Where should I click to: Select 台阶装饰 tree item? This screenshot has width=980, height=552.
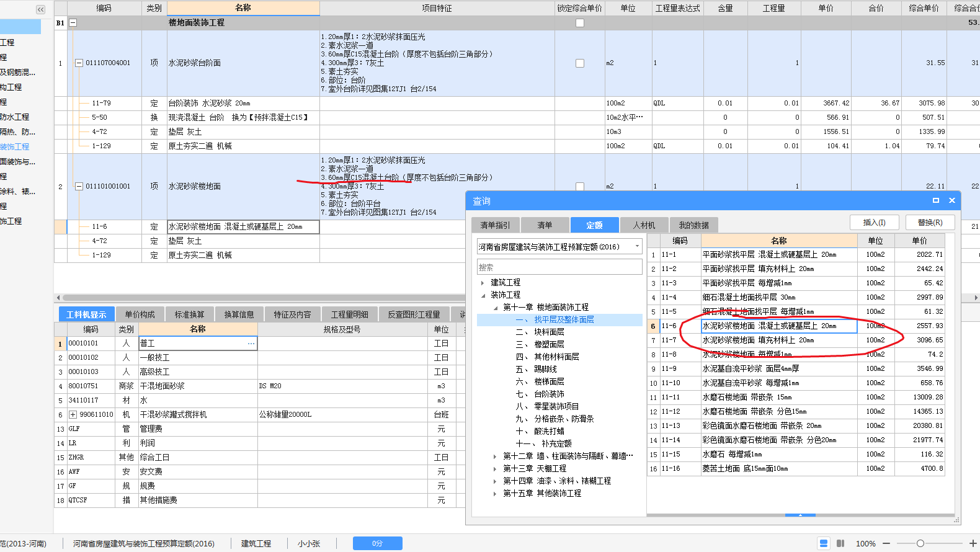coord(549,394)
